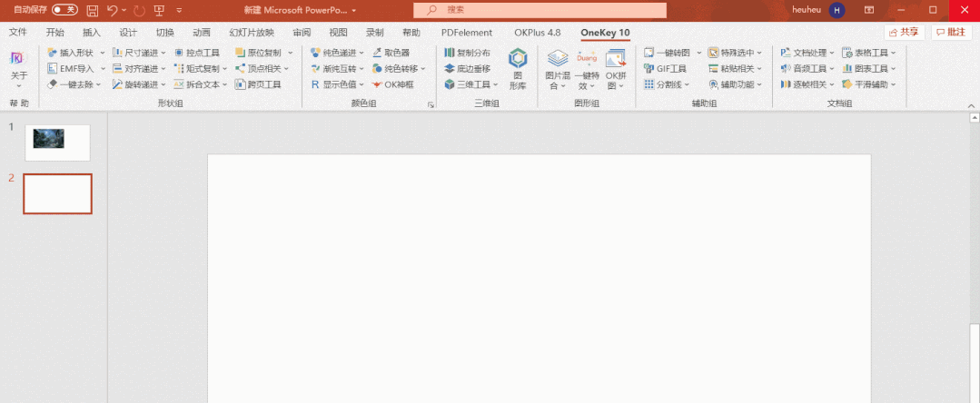Click the OK神框 tool
Viewport: 980px width, 403px height.
pyautogui.click(x=392, y=84)
